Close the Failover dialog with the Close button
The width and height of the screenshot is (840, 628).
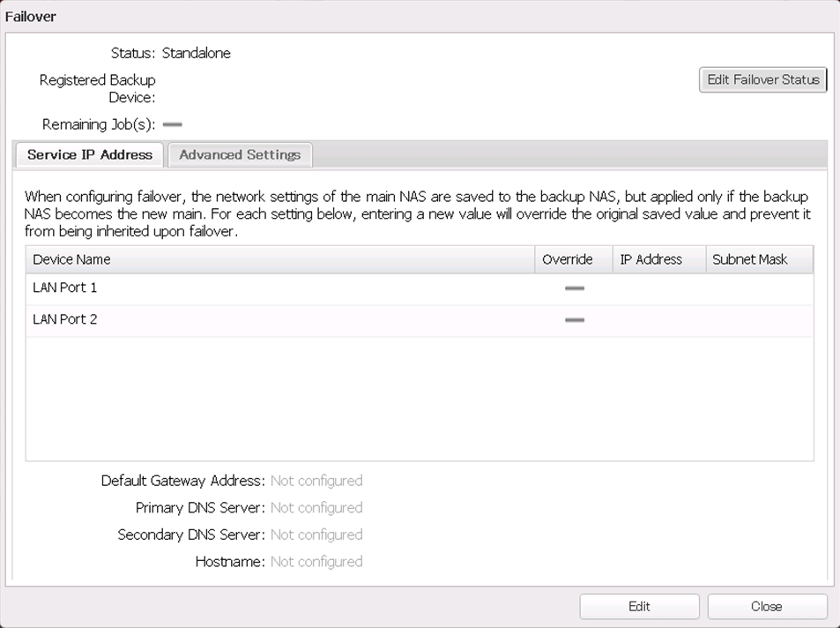click(766, 606)
